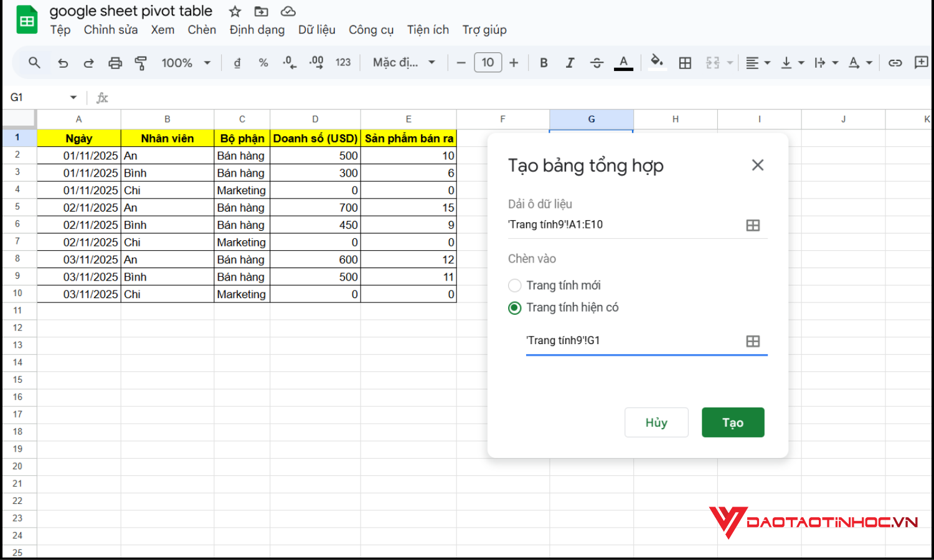Select the 'Trang tính hiện có' radio option
Screen dimensions: 934x560
(x=514, y=307)
